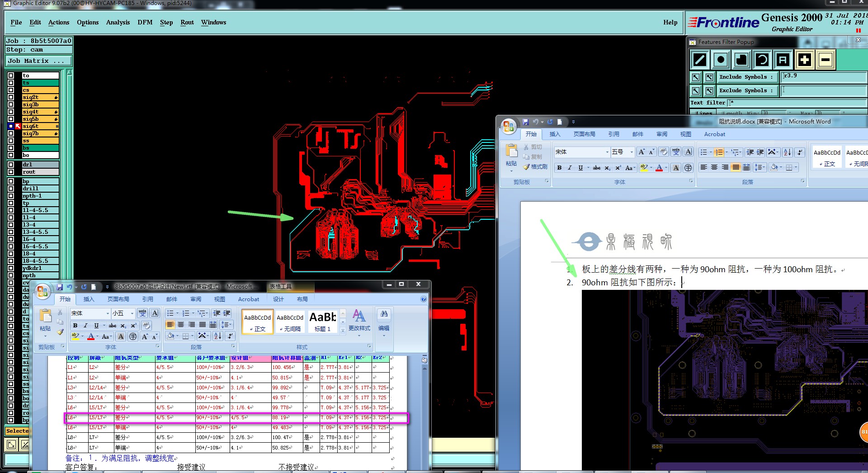This screenshot has width=868, height=473.
Task: Open the DFM menu in Genesis
Action: [145, 22]
